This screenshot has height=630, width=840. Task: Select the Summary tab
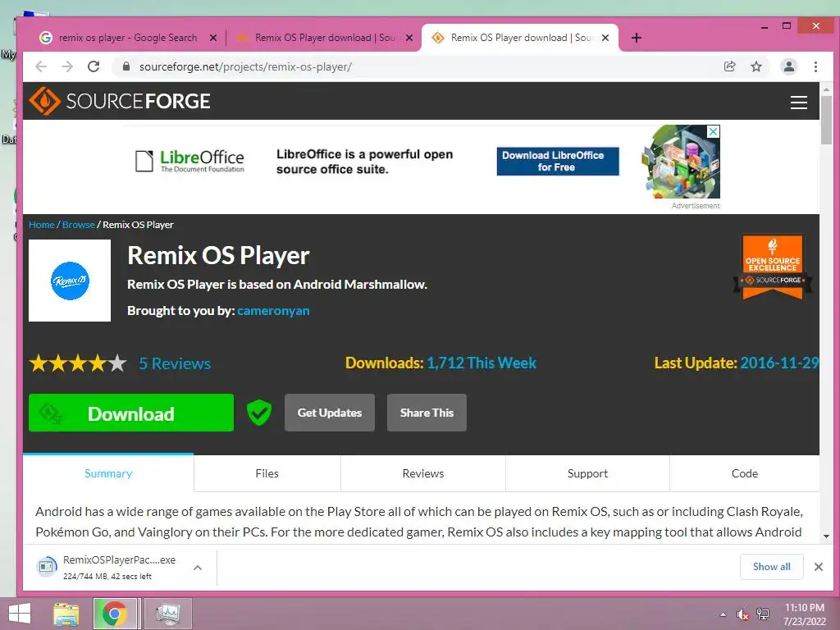tap(108, 473)
